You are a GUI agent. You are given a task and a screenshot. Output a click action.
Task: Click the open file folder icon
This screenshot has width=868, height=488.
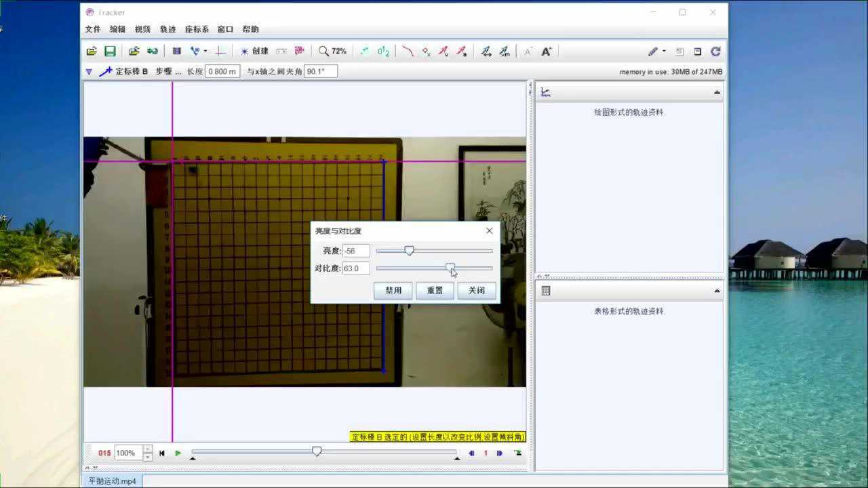click(92, 52)
